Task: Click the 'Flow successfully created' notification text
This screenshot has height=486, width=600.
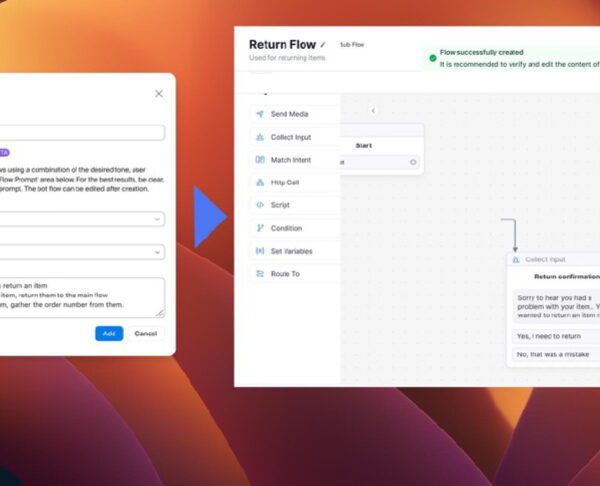Action: (482, 52)
